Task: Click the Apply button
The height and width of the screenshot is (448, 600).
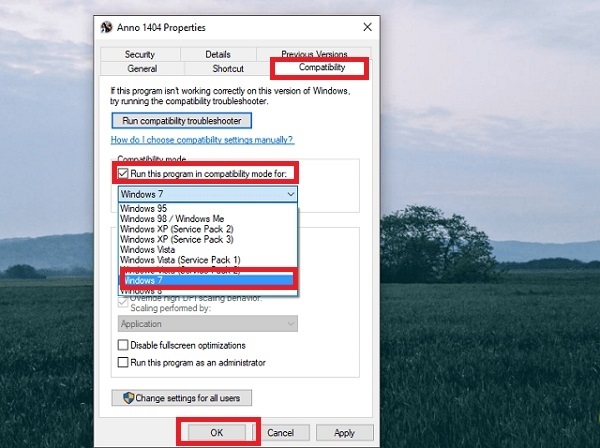Action: pyautogui.click(x=344, y=433)
